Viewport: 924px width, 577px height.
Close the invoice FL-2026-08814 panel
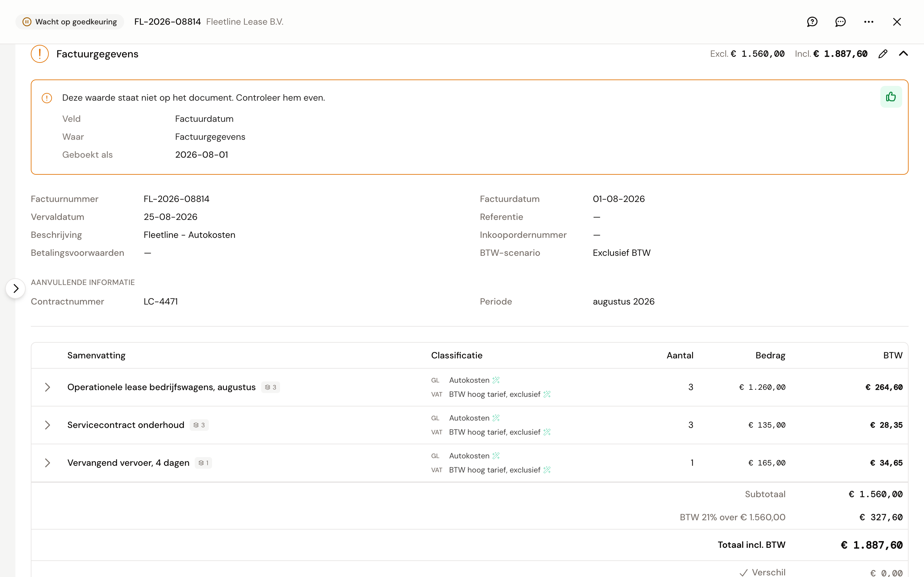coord(897,22)
